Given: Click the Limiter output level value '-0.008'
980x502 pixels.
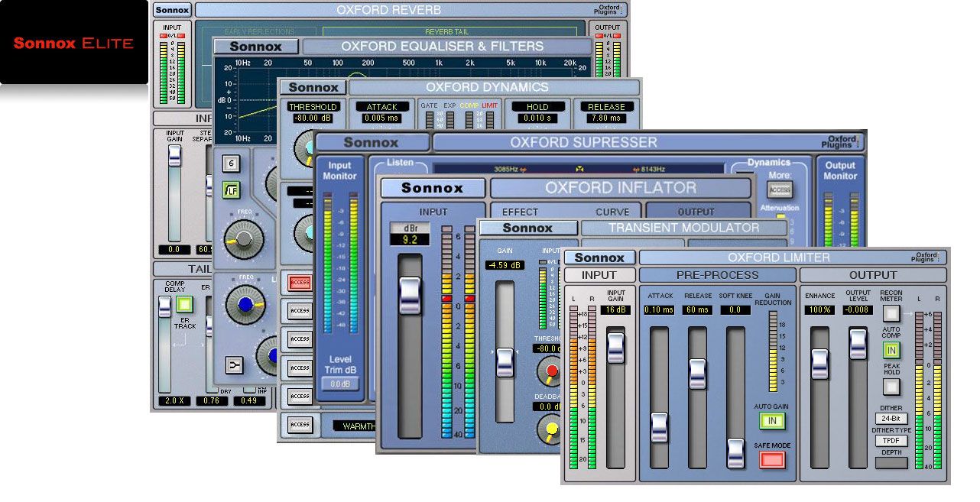Looking at the screenshot, I should tap(858, 310).
